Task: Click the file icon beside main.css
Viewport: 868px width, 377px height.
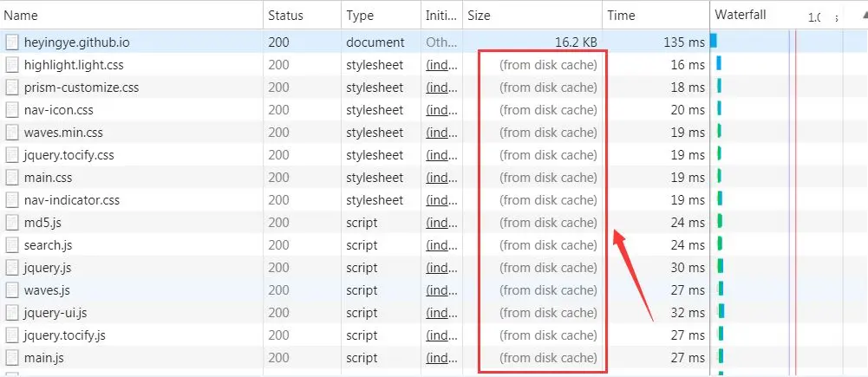Action: click(x=12, y=179)
